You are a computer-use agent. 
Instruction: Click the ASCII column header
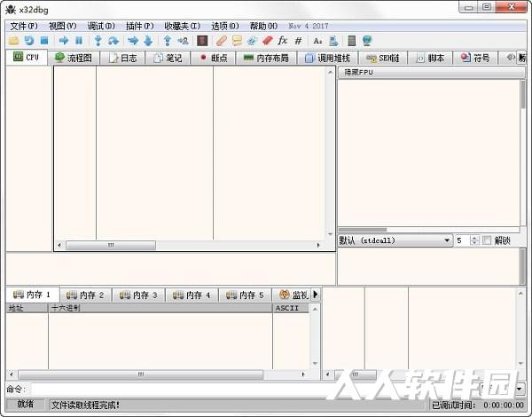click(x=291, y=308)
